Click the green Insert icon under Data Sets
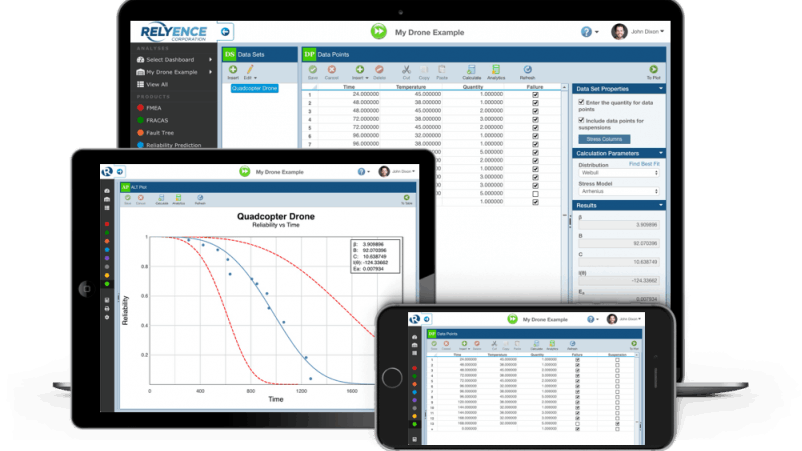The height and width of the screenshot is (451, 802). (232, 70)
